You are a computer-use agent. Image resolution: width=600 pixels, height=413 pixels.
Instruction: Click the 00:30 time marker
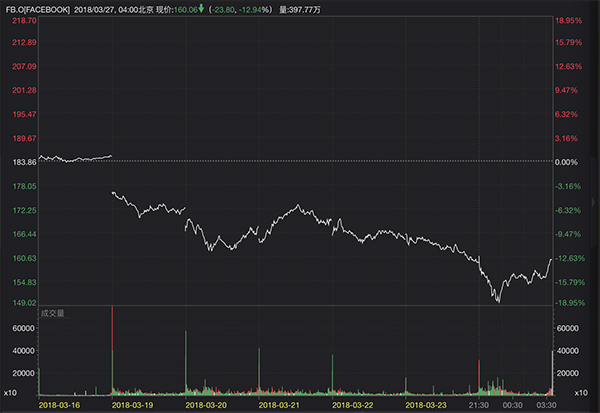(x=512, y=405)
